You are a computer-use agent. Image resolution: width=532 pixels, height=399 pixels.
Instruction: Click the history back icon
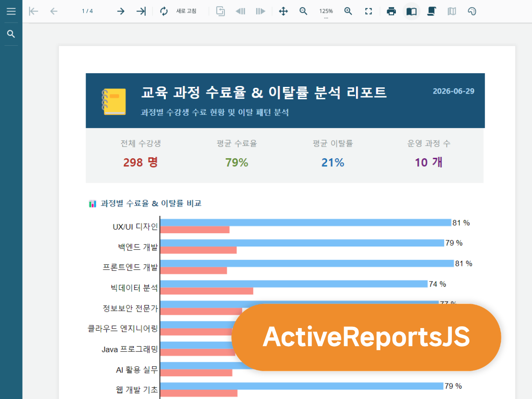click(x=240, y=11)
